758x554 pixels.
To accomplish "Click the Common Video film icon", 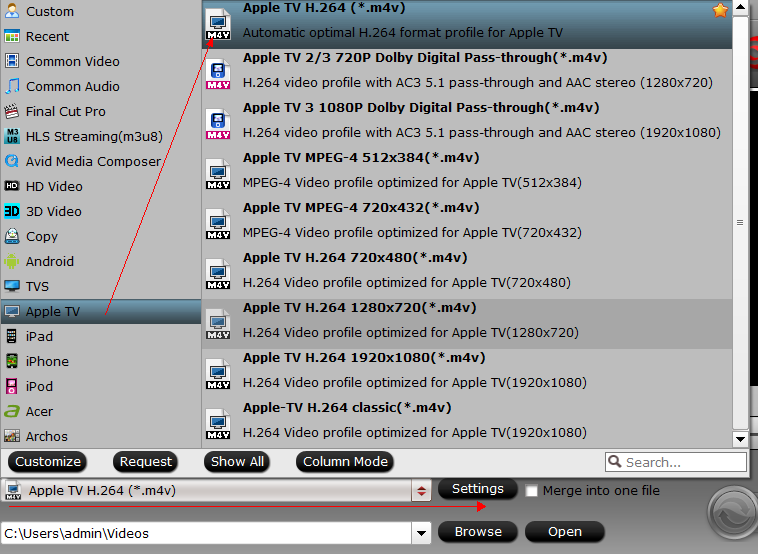I will pyautogui.click(x=12, y=61).
